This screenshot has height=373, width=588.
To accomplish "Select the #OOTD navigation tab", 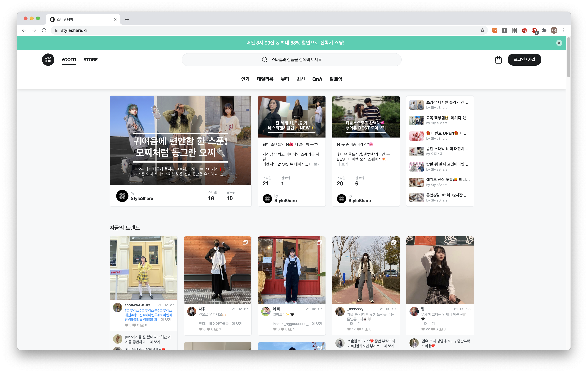I will click(x=69, y=60).
